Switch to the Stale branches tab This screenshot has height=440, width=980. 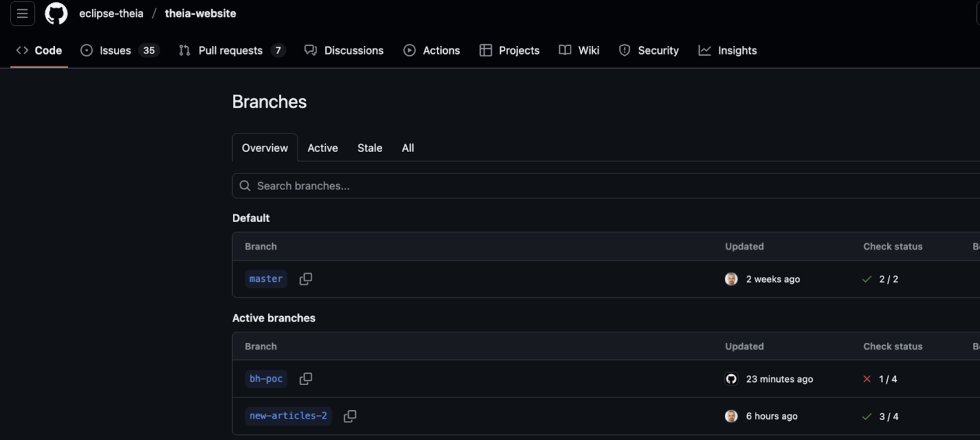pyautogui.click(x=370, y=148)
